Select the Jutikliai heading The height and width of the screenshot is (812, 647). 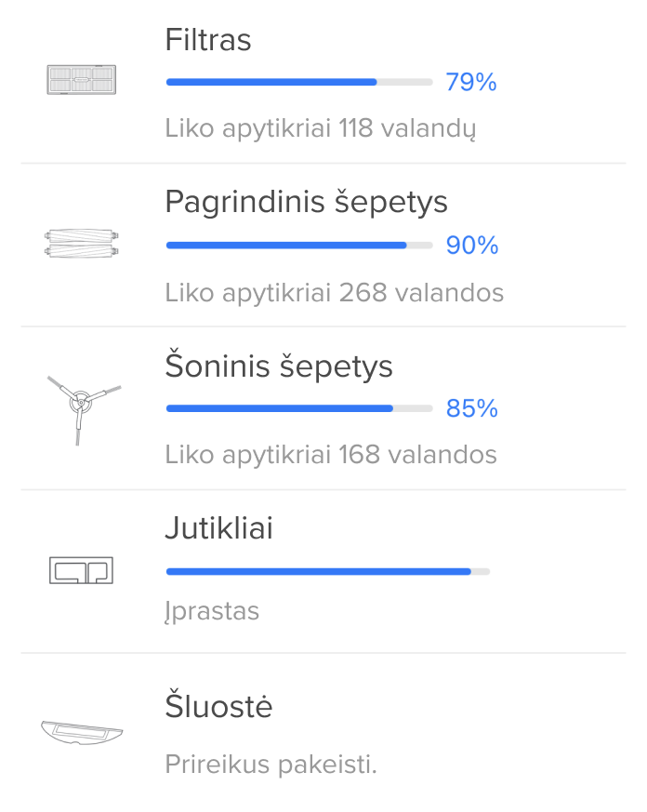pos(218,528)
